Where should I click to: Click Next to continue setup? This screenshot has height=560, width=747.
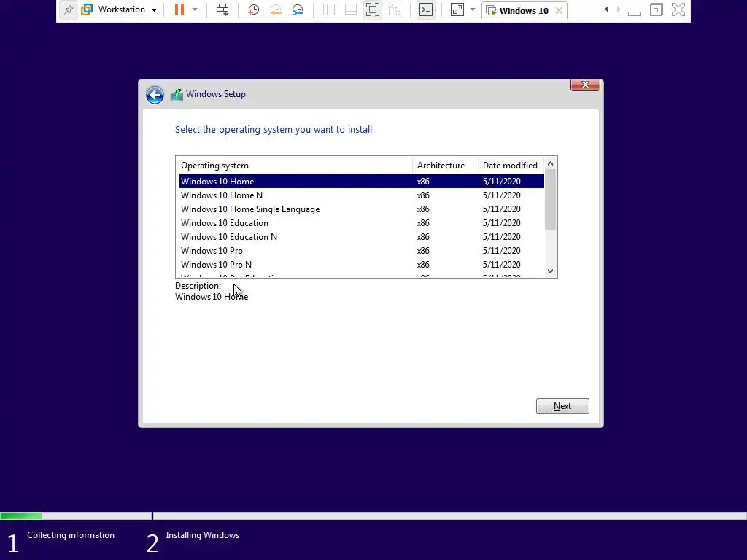[x=562, y=406]
